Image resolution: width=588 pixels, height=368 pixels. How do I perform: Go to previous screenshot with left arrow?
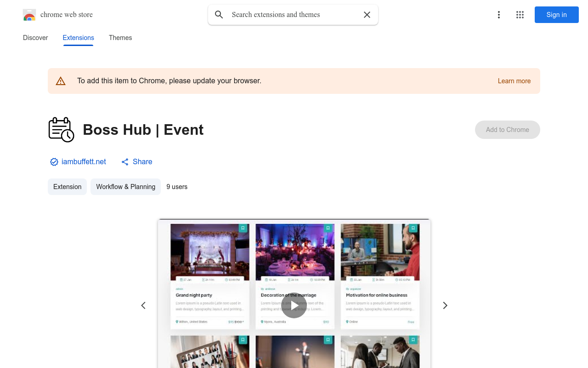pos(143,305)
